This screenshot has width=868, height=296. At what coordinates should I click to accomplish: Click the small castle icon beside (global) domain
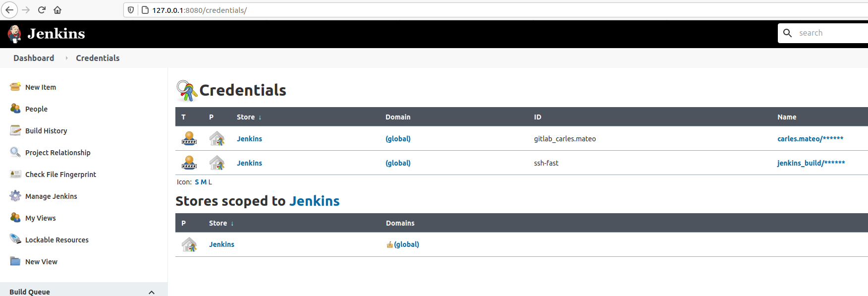coord(390,244)
